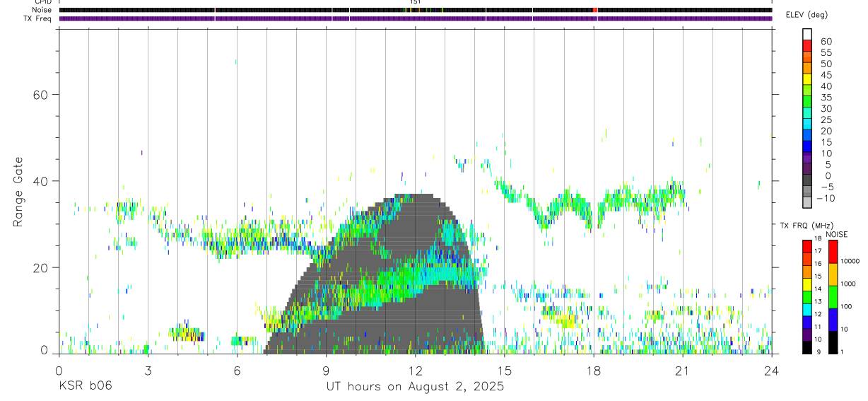
Task: Click the green 100–1000 NOISE colorbar swatch
Action: pos(833,297)
